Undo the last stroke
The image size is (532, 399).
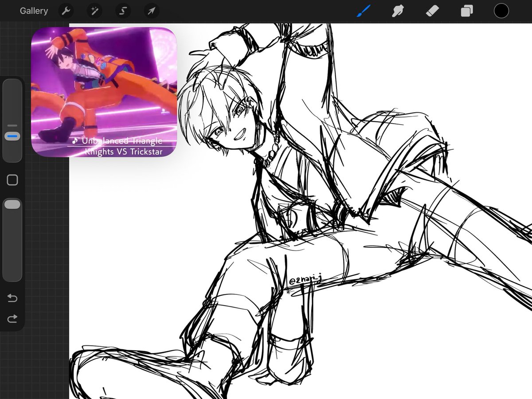coord(12,298)
